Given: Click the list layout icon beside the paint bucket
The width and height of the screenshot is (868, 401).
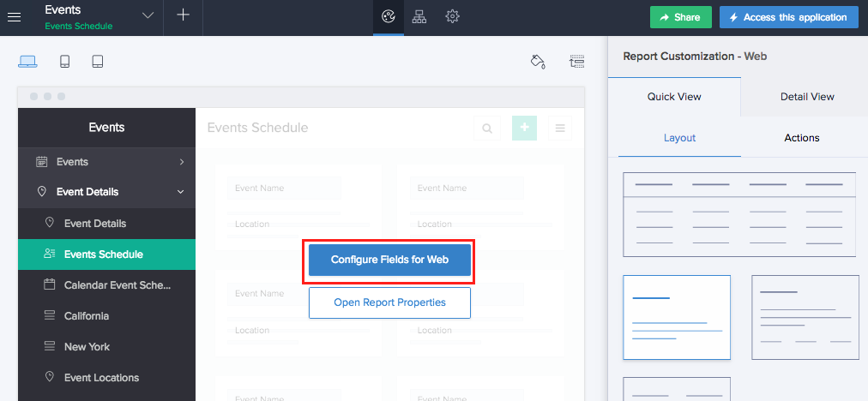Looking at the screenshot, I should tap(576, 61).
